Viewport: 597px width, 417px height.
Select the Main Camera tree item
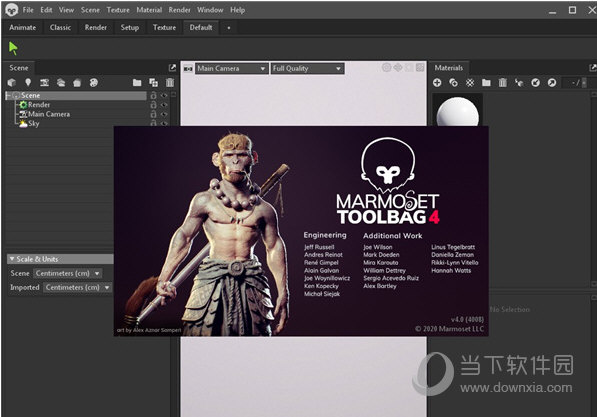49,114
